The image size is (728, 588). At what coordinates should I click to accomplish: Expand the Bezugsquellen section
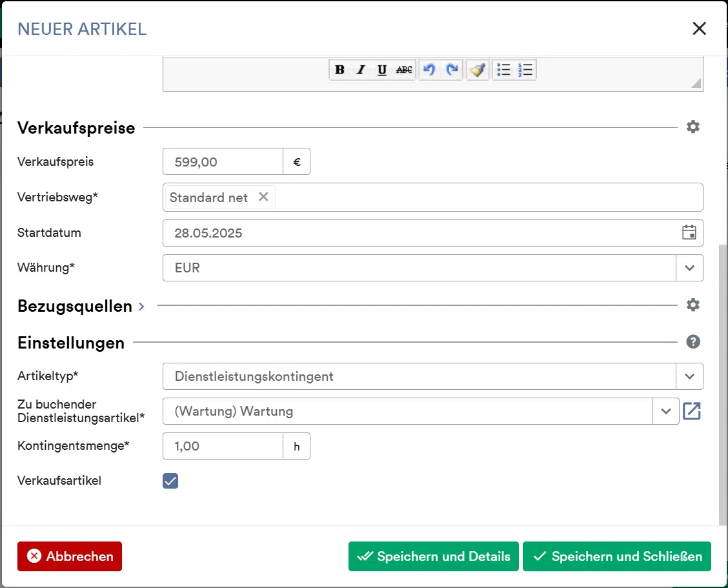(141, 307)
